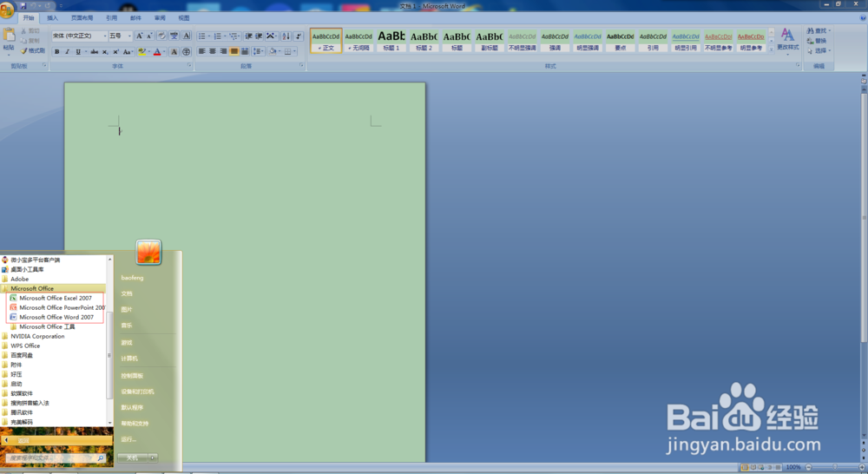The image size is (868, 474).
Task: Apply the 标题 2 heading style
Action: coord(424,41)
